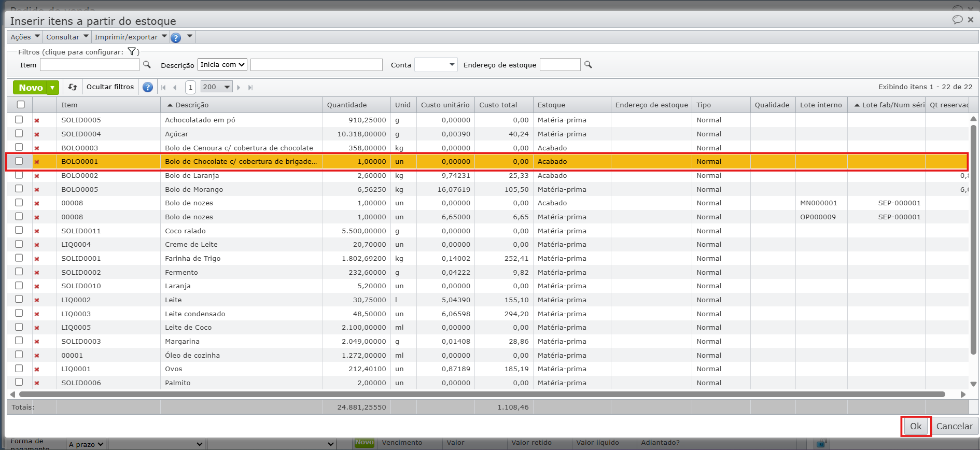This screenshot has height=450, width=980.
Task: Click the vertical scrollbar of the item table
Action: coord(973,240)
